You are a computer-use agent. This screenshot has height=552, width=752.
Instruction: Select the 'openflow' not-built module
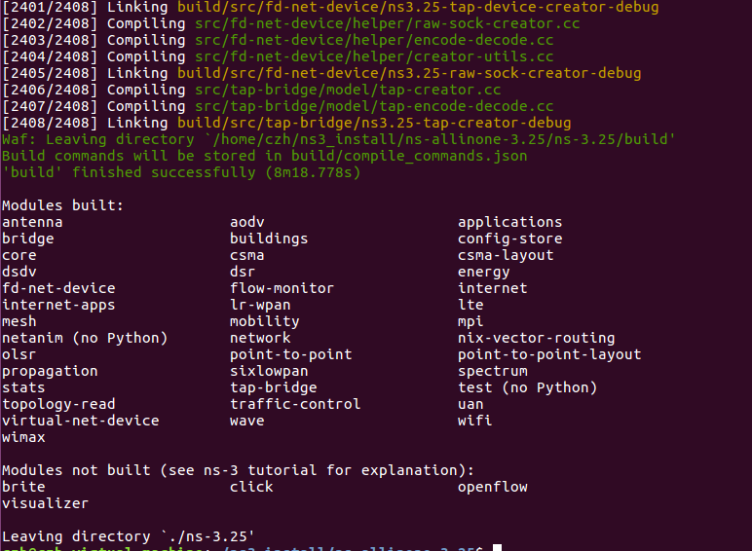pos(493,487)
